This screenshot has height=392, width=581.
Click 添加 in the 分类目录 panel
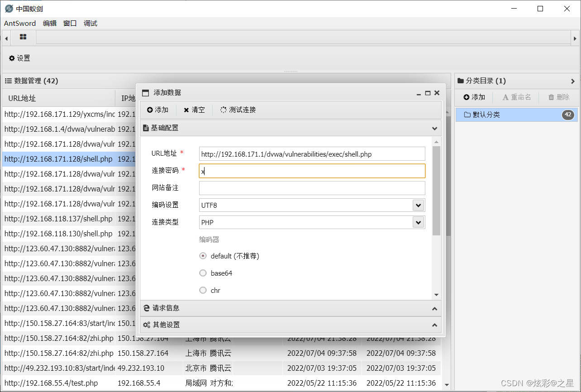click(474, 97)
